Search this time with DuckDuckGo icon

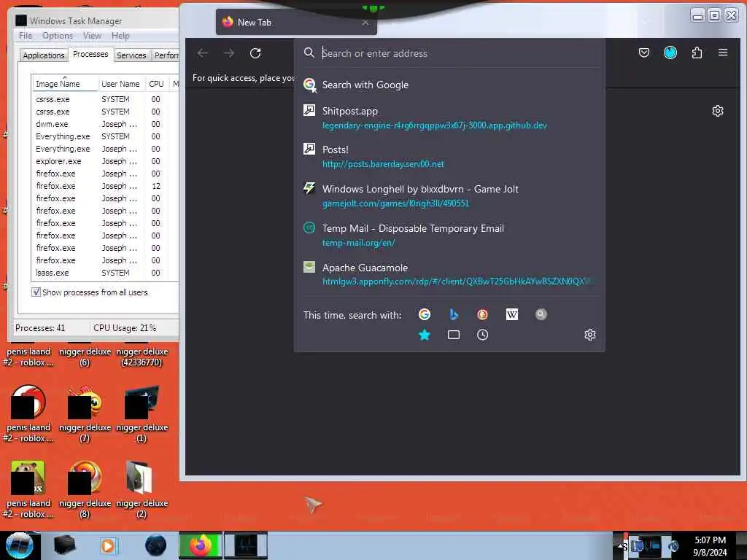coord(482,314)
